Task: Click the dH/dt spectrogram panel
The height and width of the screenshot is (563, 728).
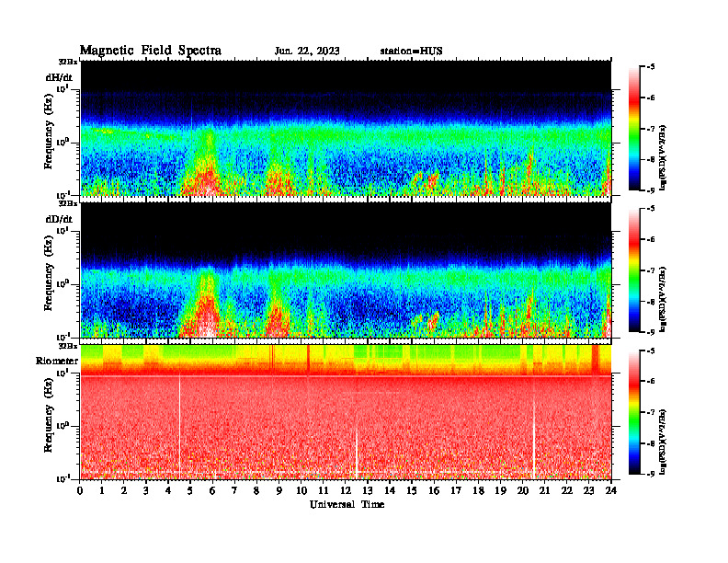Action: click(346, 128)
